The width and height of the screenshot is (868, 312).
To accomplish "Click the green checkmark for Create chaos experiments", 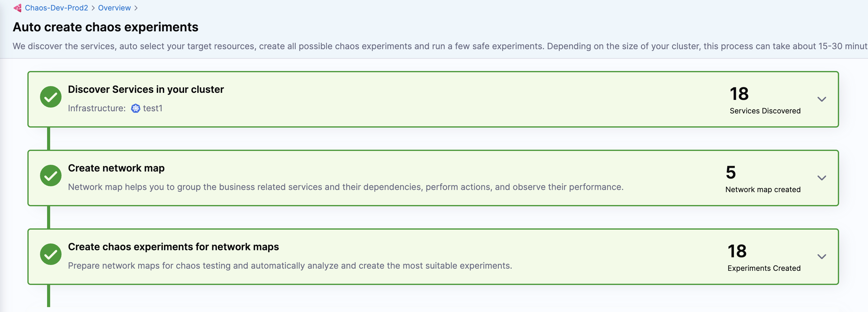I will (50, 254).
